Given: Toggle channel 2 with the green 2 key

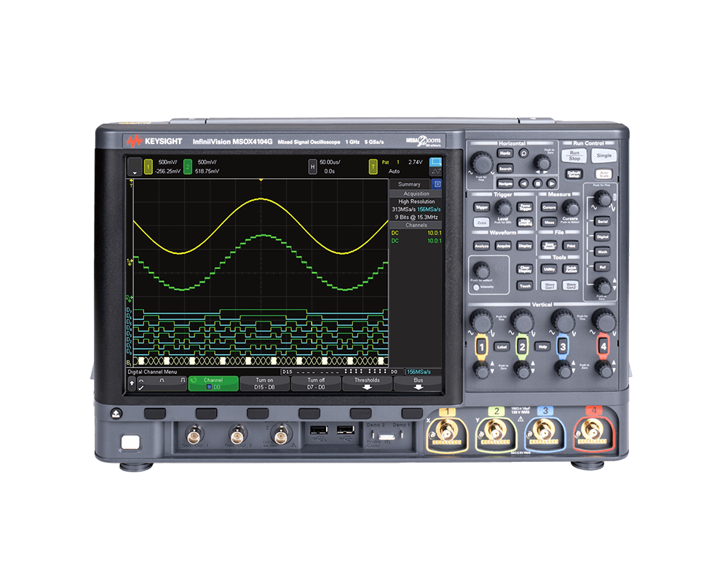Looking at the screenshot, I should (521, 347).
